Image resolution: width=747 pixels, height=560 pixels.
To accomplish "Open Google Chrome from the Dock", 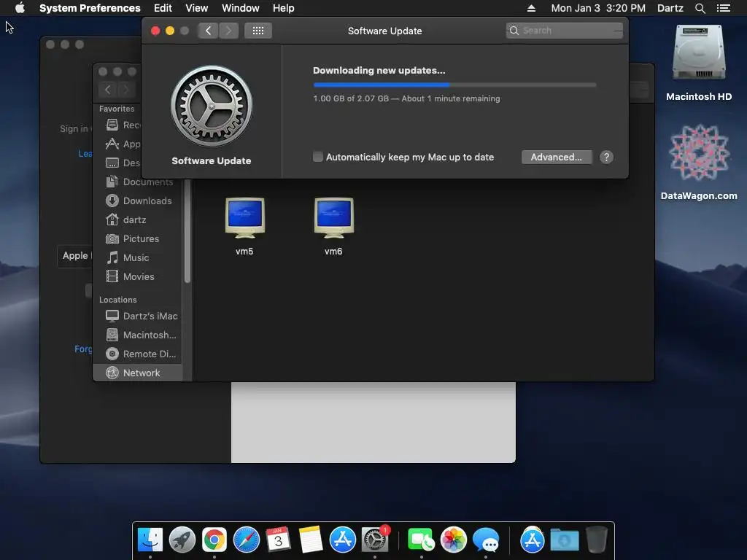I will (214, 540).
